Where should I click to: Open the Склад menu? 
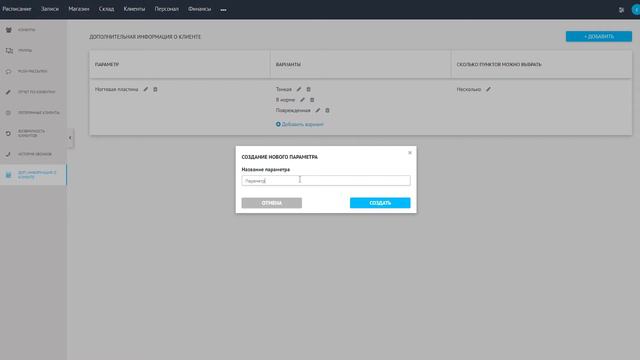pos(106,9)
